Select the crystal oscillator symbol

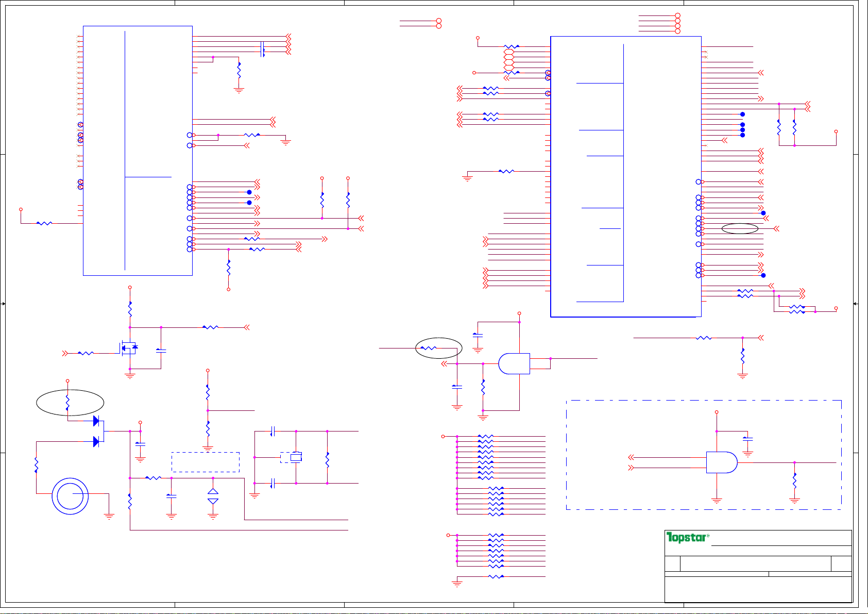click(296, 457)
